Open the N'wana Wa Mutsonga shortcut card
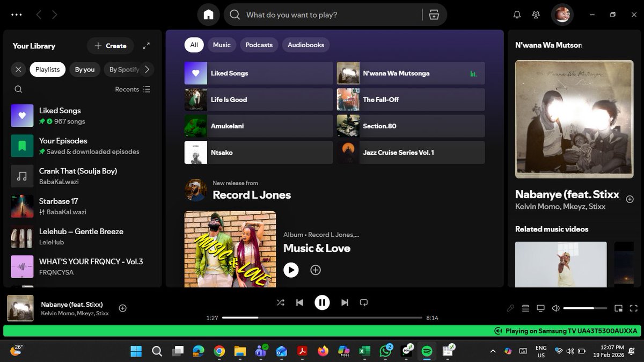 pos(411,73)
